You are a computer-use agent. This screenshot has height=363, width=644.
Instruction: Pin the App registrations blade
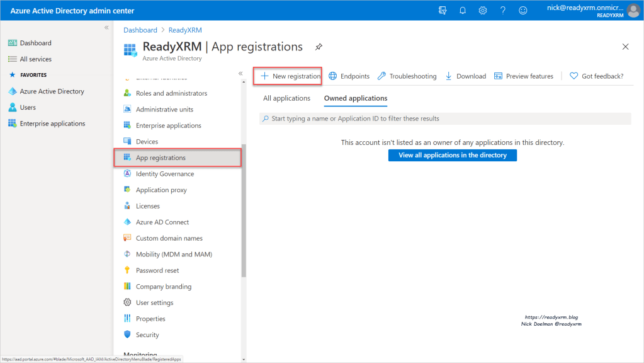click(x=319, y=47)
